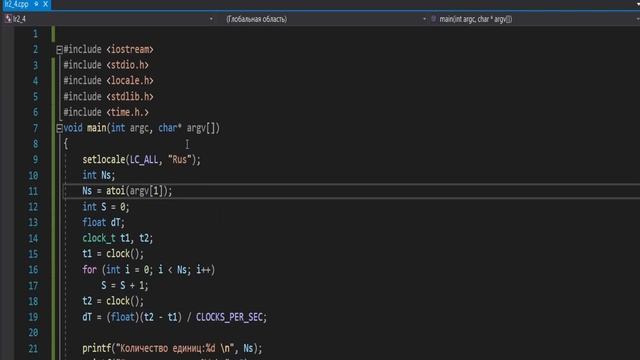Viewport: 640px width, 360px height.
Task: Select the lr2_4.cpp file tab
Action: click(x=16, y=4)
